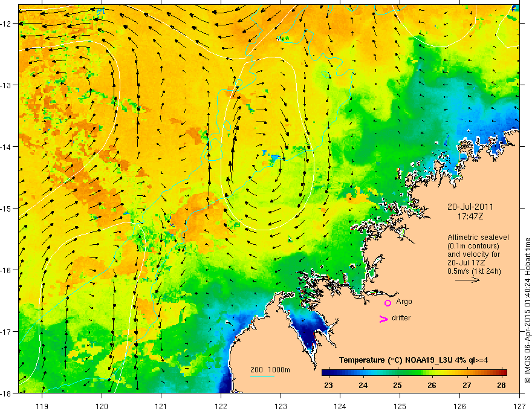This screenshot has height=411, width=532.
Task: Click the 'drifter' legend label
Action: point(401,318)
